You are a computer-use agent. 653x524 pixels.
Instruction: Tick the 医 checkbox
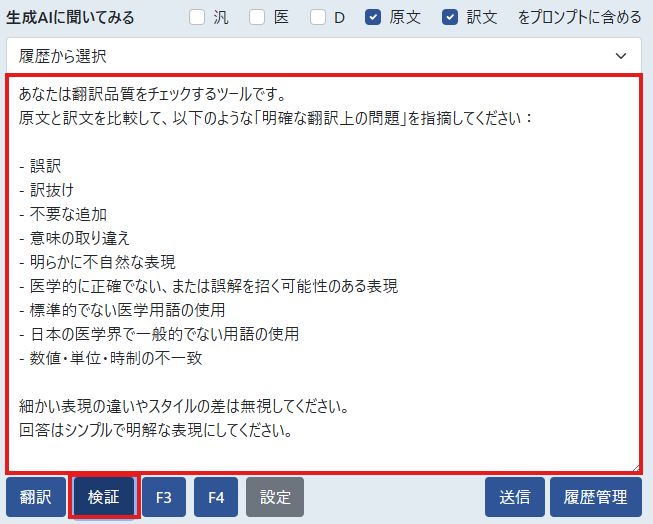pos(257,17)
